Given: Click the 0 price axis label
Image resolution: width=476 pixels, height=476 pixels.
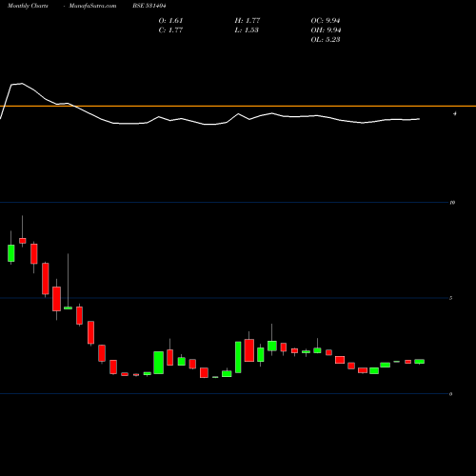Looking at the screenshot, I should point(451,394).
